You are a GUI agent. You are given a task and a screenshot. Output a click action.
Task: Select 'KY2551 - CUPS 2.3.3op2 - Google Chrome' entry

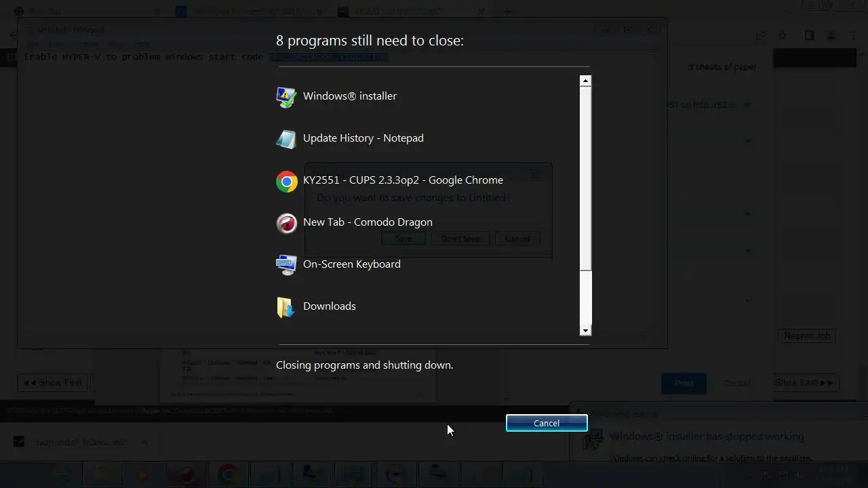pyautogui.click(x=403, y=180)
